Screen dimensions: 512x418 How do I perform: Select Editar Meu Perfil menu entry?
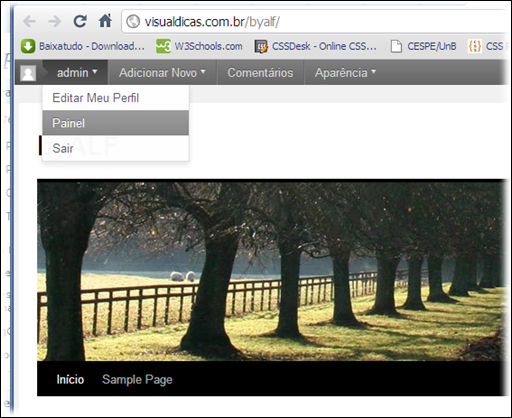(115, 98)
